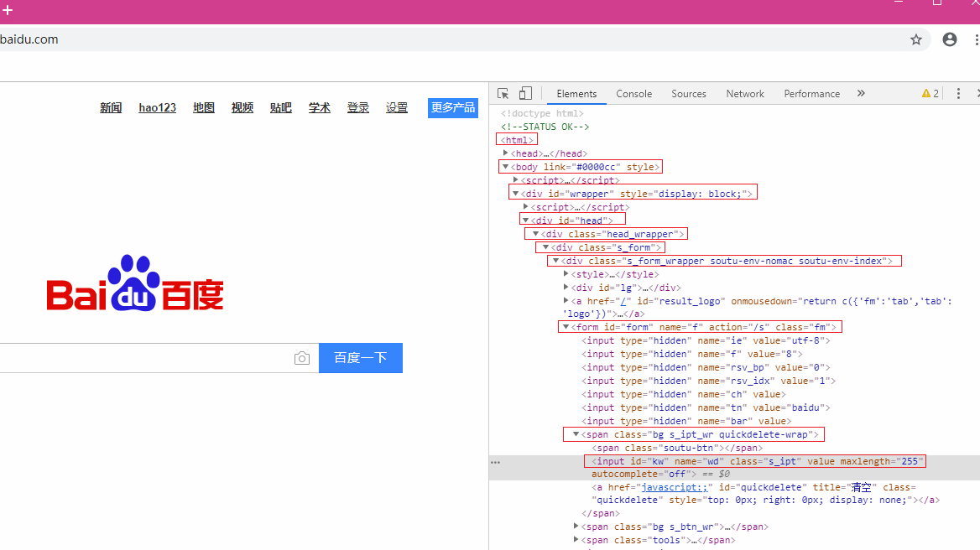980x550 pixels.
Task: Open the hao123 link
Action: click(158, 107)
